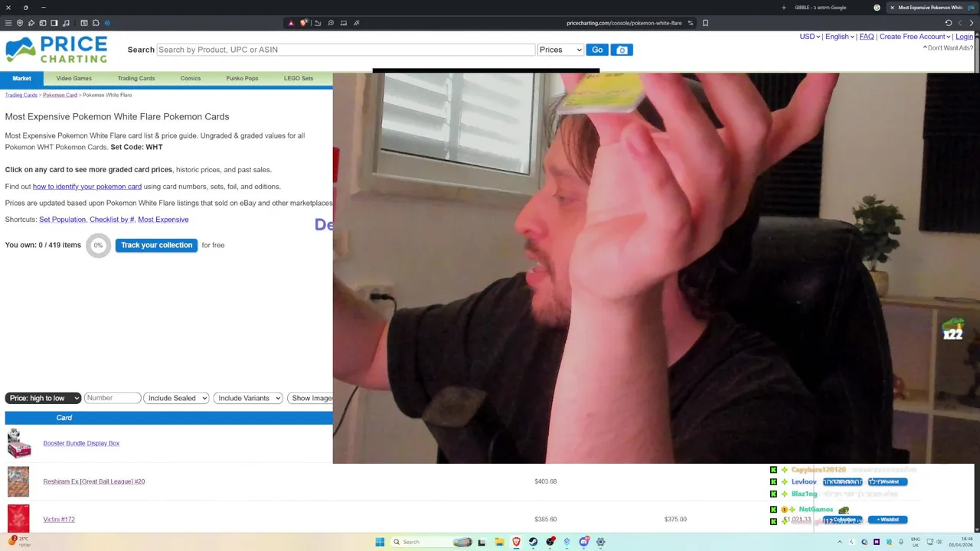Open Steam from the taskbar
The height and width of the screenshot is (551, 980).
tap(533, 542)
